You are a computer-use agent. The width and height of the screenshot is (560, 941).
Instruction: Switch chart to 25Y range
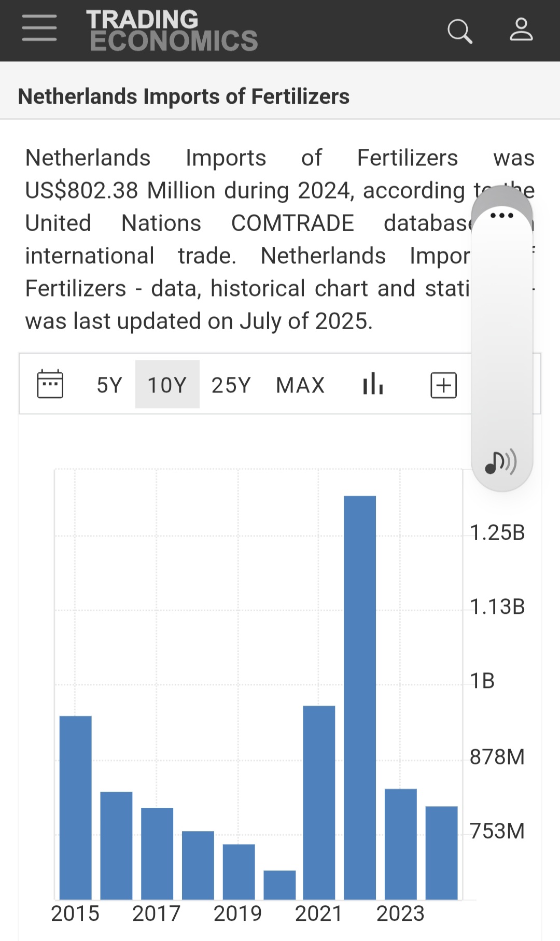231,385
